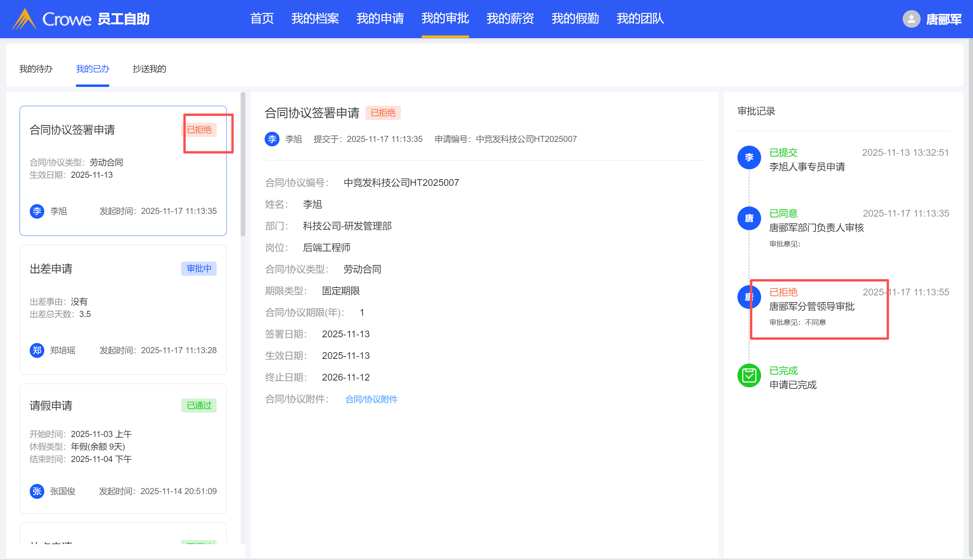Viewport: 973px width, 560px height.
Task: Click the 审批中 status badge
Action: (x=199, y=268)
